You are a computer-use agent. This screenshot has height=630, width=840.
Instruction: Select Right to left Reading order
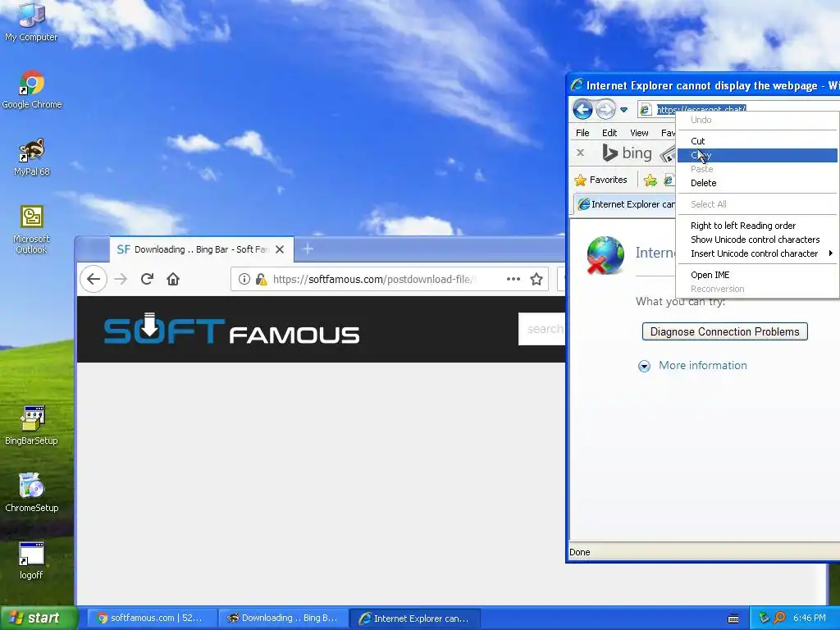pos(757,226)
